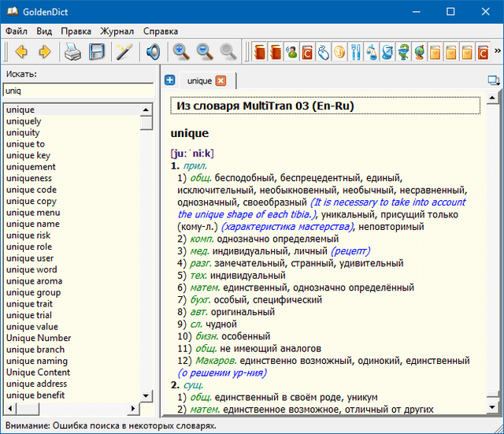Image resolution: width=504 pixels, height=434 pixels.
Task: Open a new tab with plus button
Action: click(169, 81)
